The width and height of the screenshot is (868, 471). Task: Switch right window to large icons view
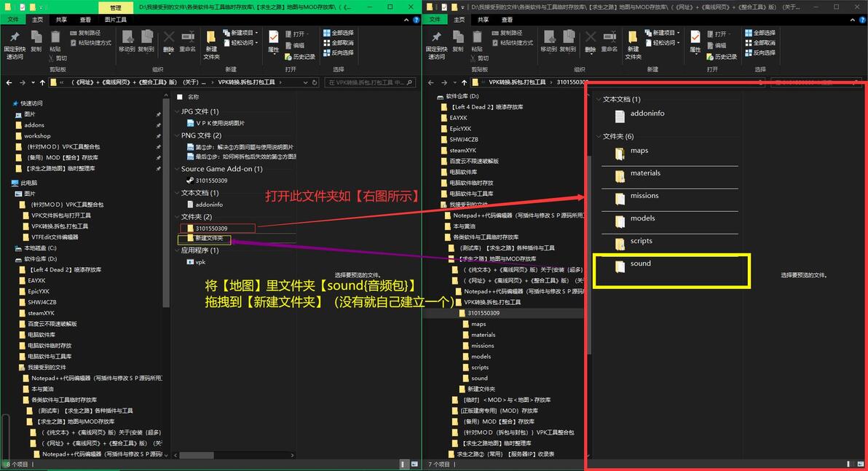860,464
